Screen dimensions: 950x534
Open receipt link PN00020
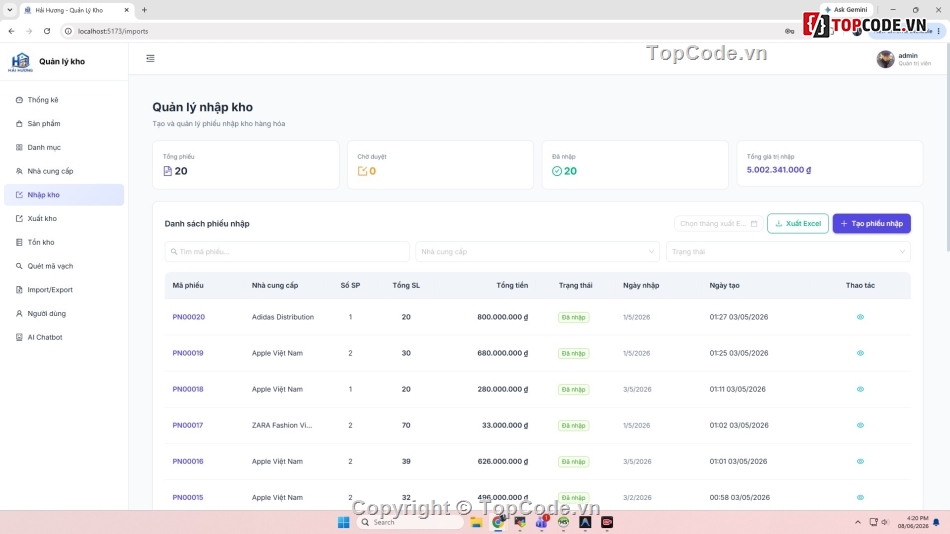coord(188,317)
